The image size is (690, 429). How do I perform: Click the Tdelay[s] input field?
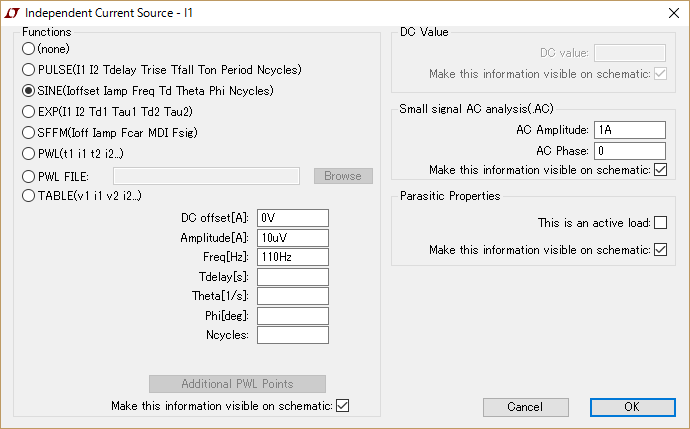click(293, 276)
